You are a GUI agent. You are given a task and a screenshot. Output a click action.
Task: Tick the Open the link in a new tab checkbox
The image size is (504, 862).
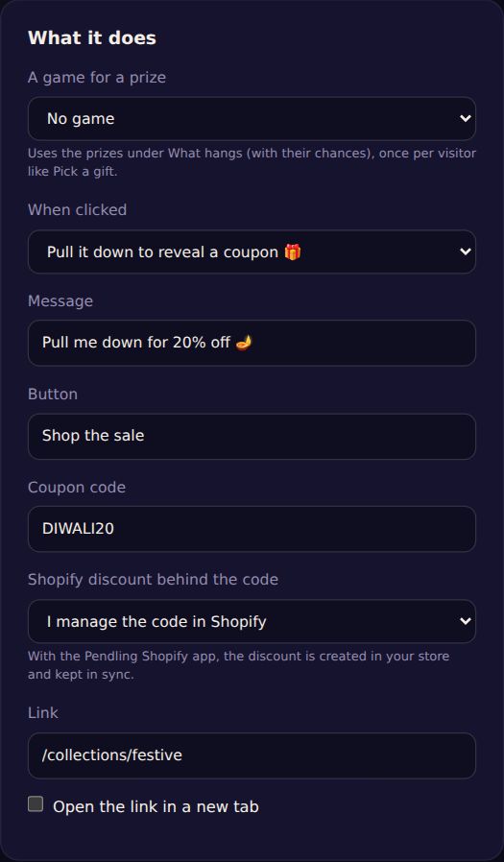tap(36, 803)
